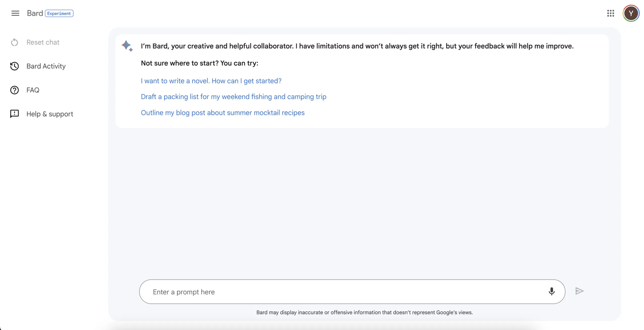Open Help & support sidebar entry
This screenshot has height=330, width=644.
[x=50, y=114]
